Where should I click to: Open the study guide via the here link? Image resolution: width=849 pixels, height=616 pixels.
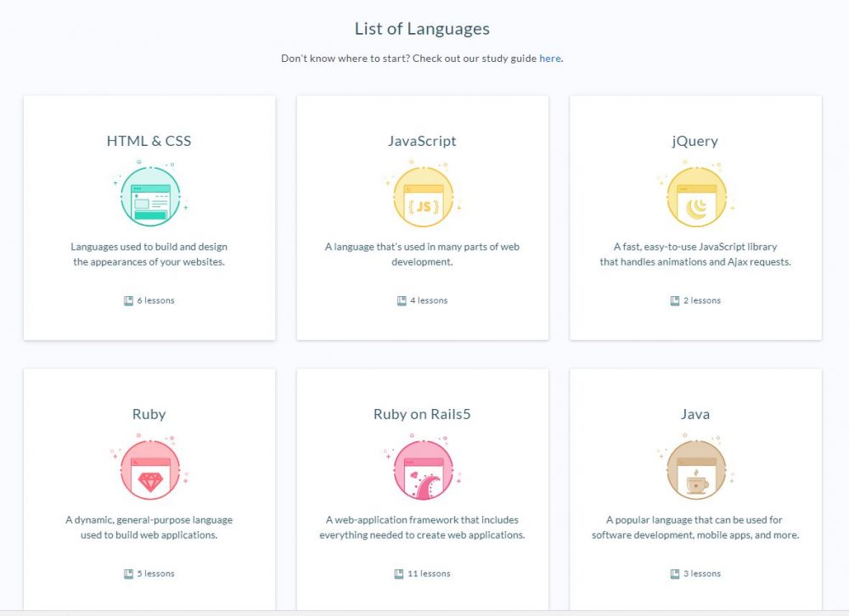[549, 58]
